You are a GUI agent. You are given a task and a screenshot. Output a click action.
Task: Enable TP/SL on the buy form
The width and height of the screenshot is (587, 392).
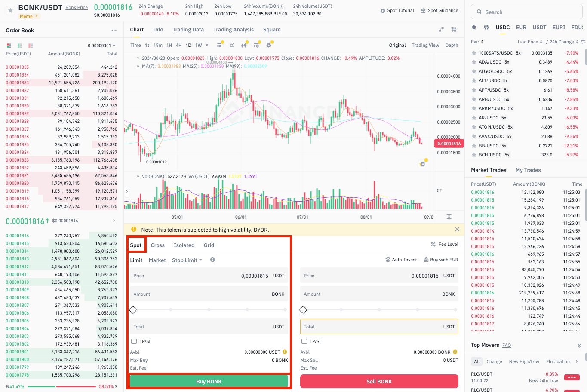click(134, 341)
